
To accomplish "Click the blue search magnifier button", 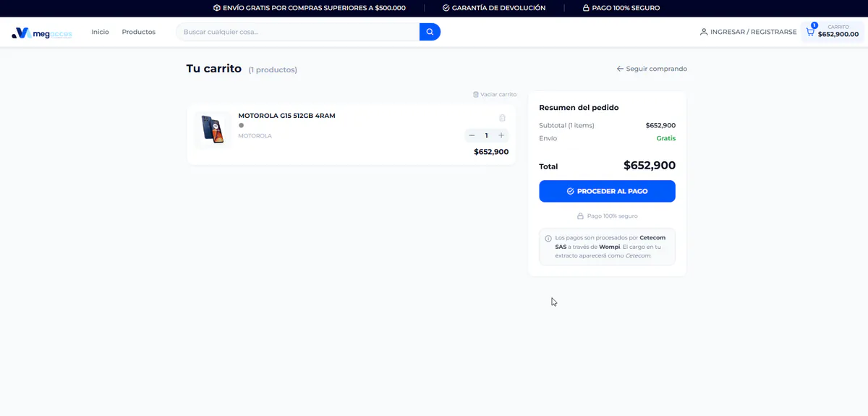I will pos(430,32).
